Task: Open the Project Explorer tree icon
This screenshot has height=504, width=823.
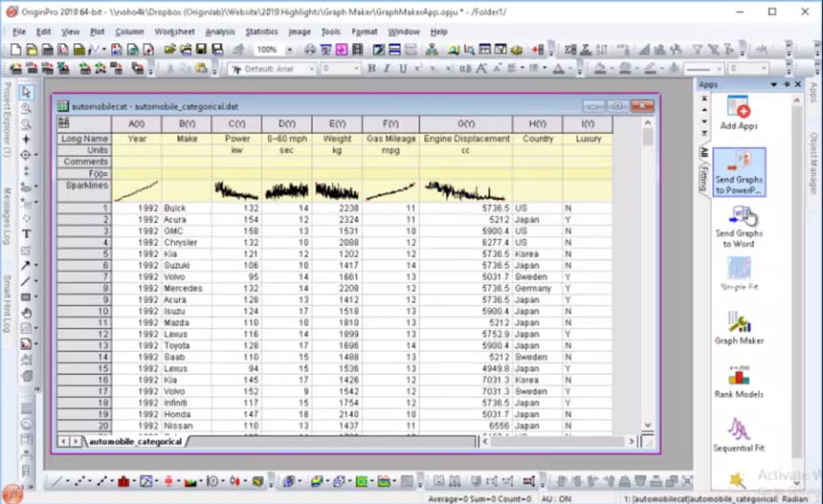Action: pyautogui.click(x=432, y=50)
